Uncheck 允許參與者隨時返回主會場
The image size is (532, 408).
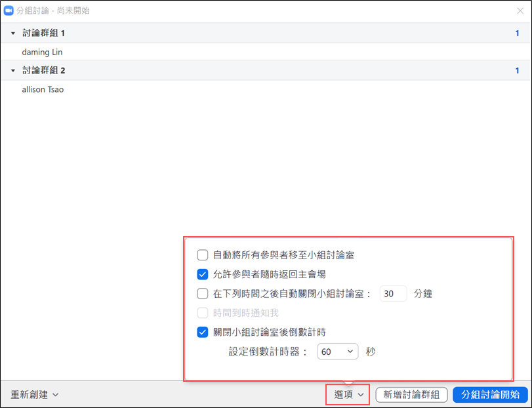(x=203, y=274)
